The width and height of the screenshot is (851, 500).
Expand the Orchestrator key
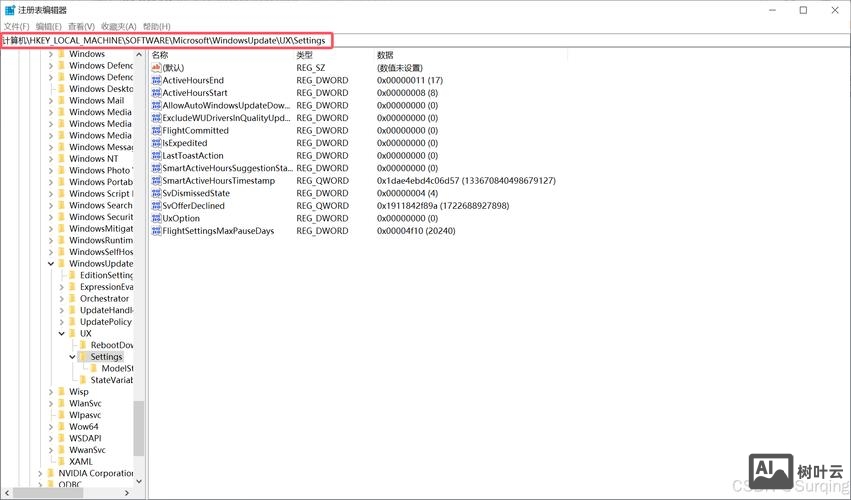coord(61,299)
